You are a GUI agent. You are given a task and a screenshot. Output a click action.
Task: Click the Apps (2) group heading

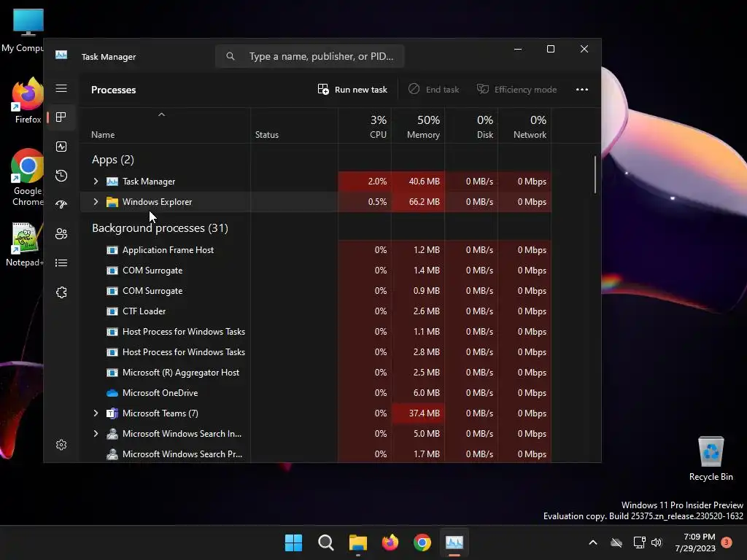pyautogui.click(x=113, y=160)
